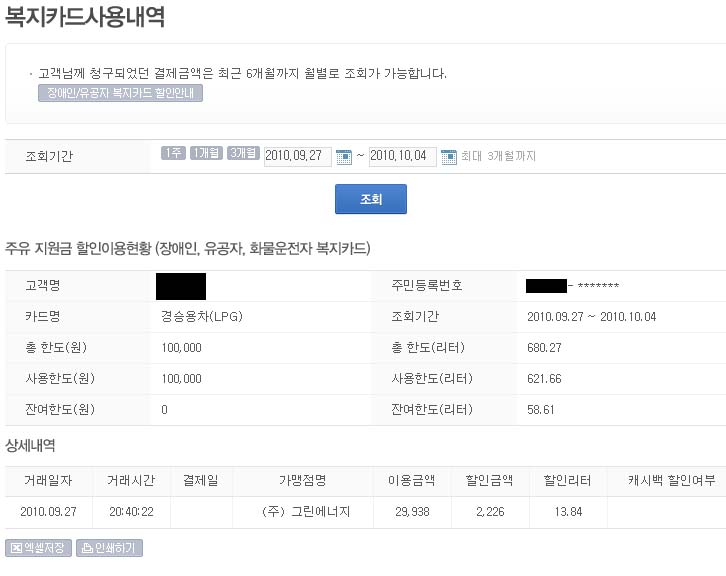Open the start date calendar picker icon

[344, 157]
